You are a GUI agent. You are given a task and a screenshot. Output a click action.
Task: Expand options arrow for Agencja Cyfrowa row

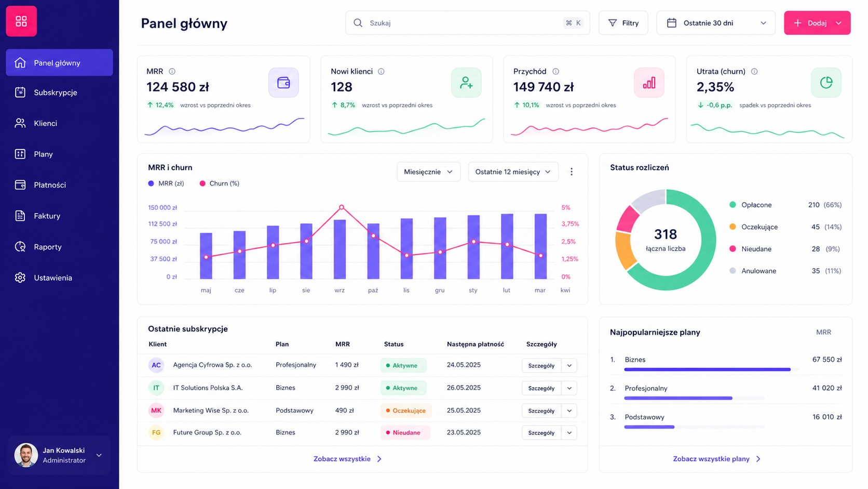click(569, 365)
